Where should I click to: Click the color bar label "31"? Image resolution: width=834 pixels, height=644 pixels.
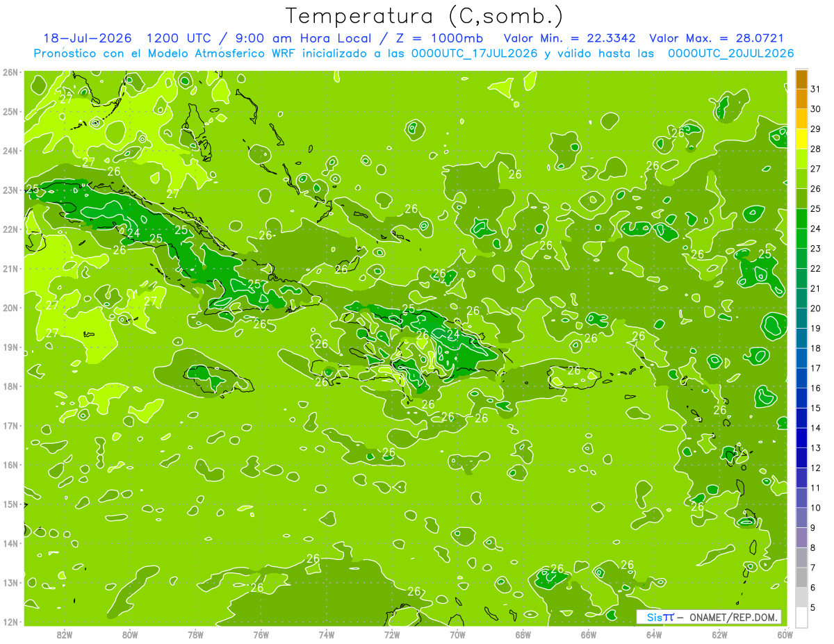pos(816,90)
